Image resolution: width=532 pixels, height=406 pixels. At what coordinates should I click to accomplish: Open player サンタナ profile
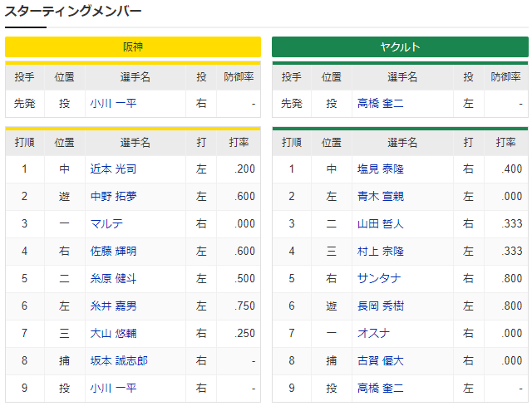pyautogui.click(x=379, y=279)
